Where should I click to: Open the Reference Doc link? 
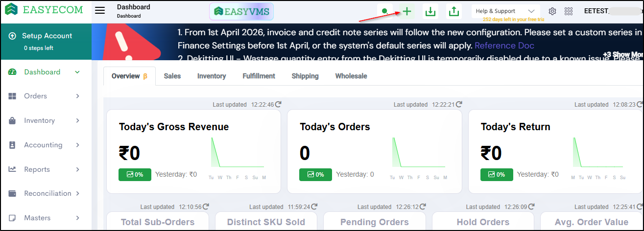tap(504, 46)
